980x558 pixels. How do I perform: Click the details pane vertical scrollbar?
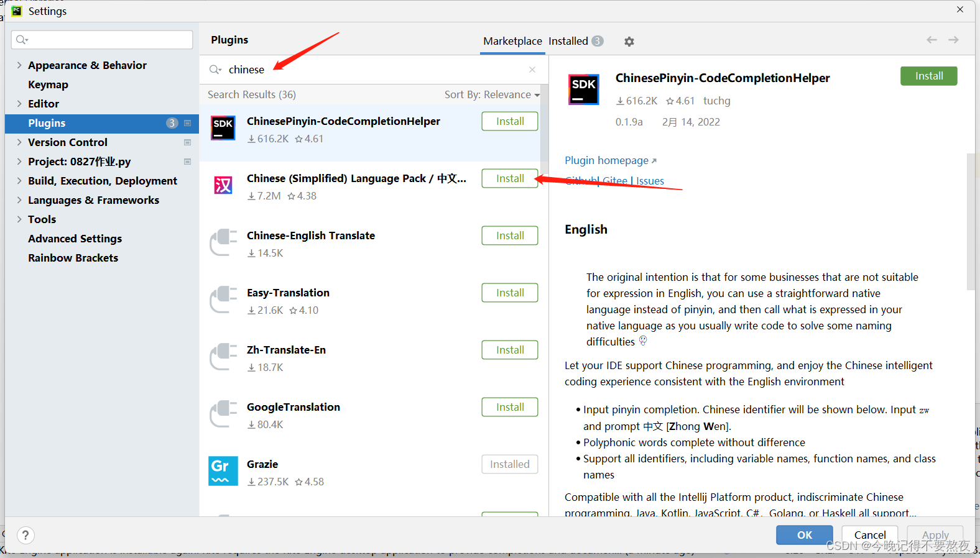971,221
